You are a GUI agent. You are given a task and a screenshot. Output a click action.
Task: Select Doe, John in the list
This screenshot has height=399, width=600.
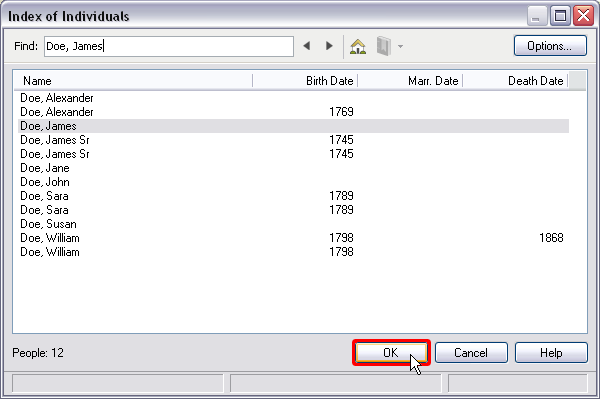pyautogui.click(x=293, y=182)
